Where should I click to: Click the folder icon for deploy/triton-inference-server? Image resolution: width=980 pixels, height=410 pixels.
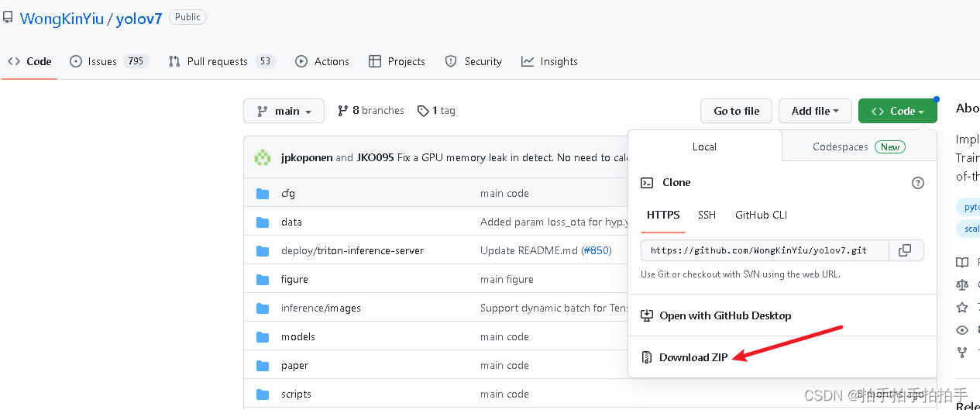pos(263,250)
